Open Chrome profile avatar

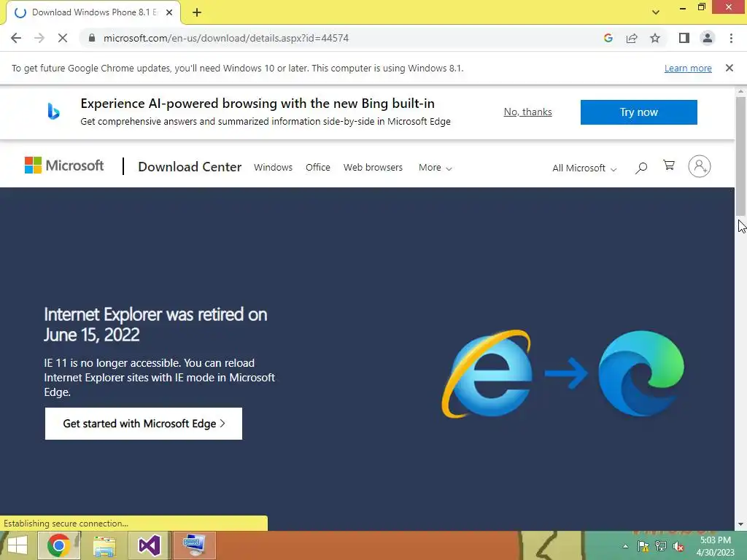[708, 38]
